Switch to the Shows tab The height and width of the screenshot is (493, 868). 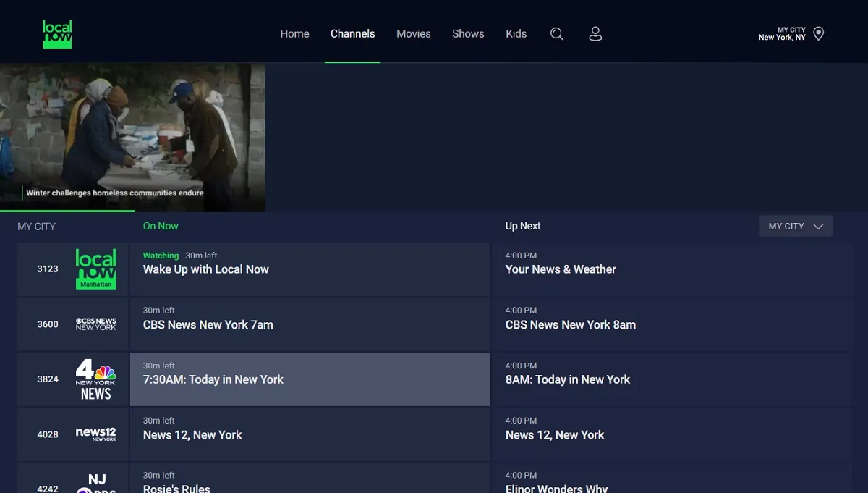pos(468,34)
